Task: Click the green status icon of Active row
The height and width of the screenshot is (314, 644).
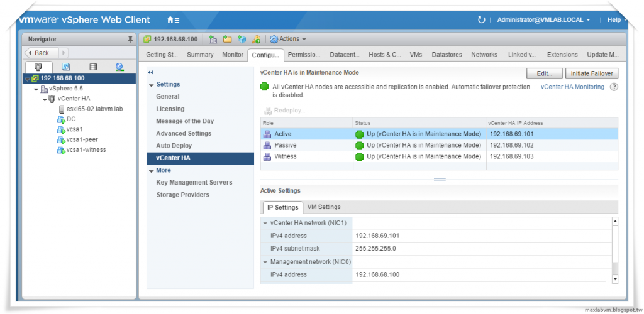Action: [359, 134]
